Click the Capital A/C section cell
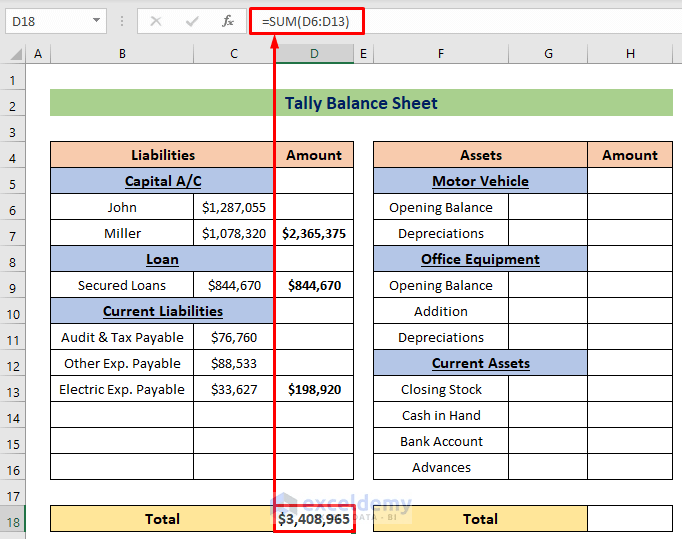The width and height of the screenshot is (682, 539). (x=163, y=181)
